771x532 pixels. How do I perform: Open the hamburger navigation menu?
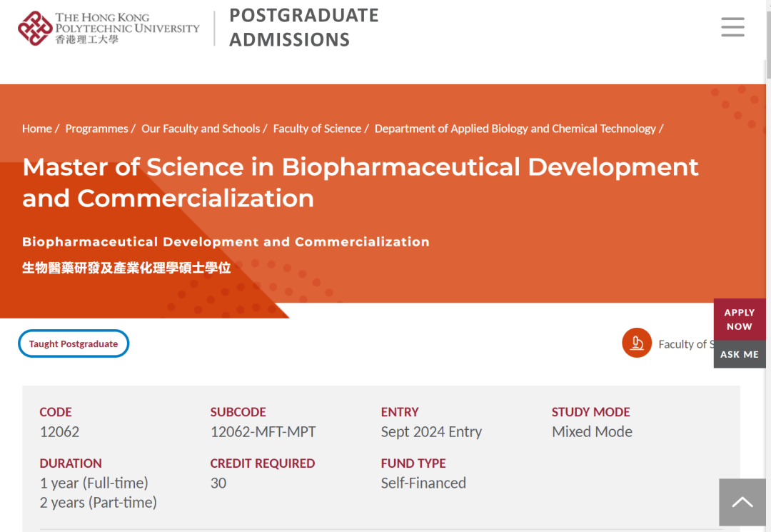point(732,27)
